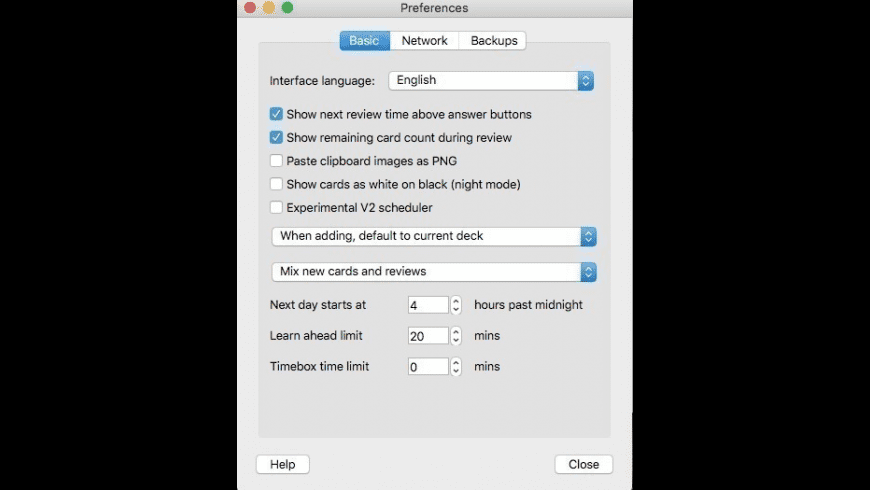Click the Timebox time limit value field
The width and height of the screenshot is (870, 490).
click(428, 367)
